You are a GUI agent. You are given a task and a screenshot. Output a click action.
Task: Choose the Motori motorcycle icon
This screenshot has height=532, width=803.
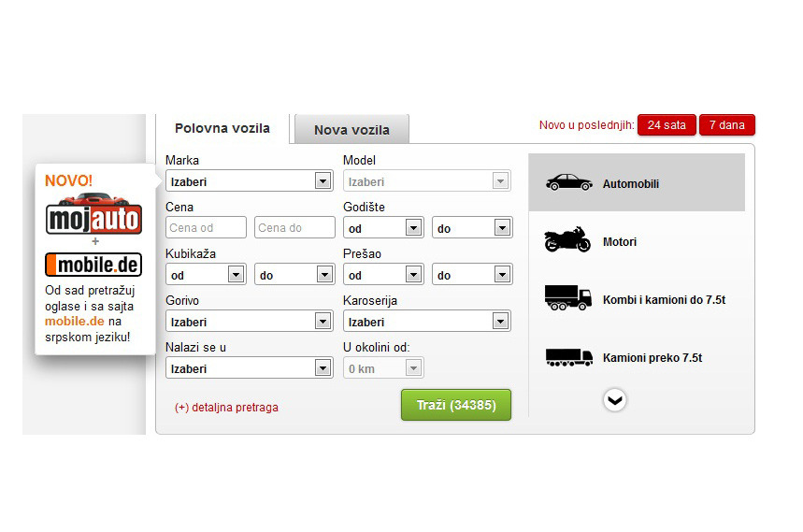coord(567,240)
